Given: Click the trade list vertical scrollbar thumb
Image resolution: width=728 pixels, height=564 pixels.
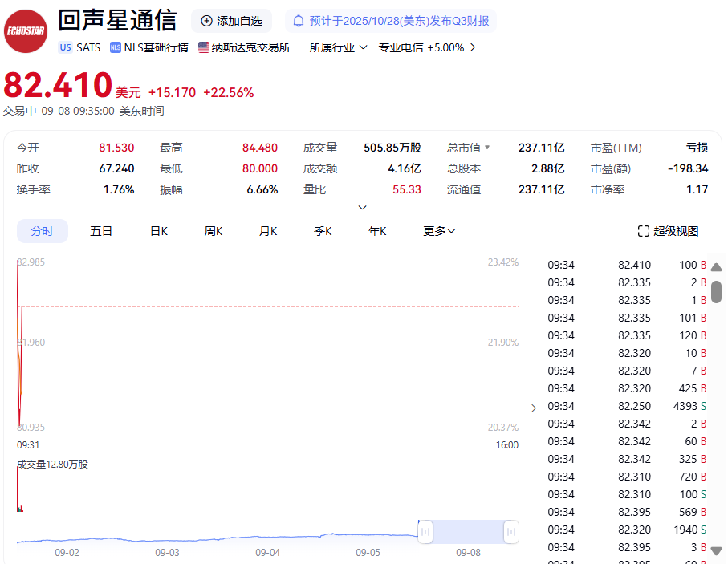Looking at the screenshot, I should tap(716, 291).
